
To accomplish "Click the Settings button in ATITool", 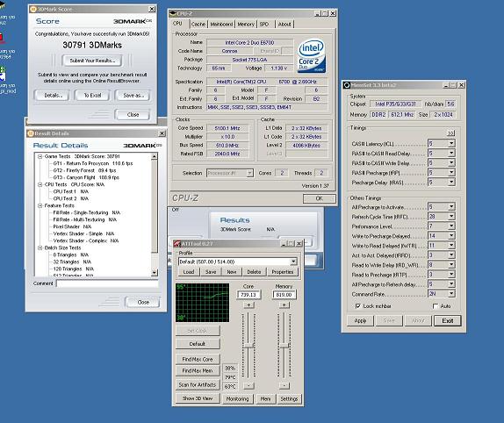I will (289, 398).
